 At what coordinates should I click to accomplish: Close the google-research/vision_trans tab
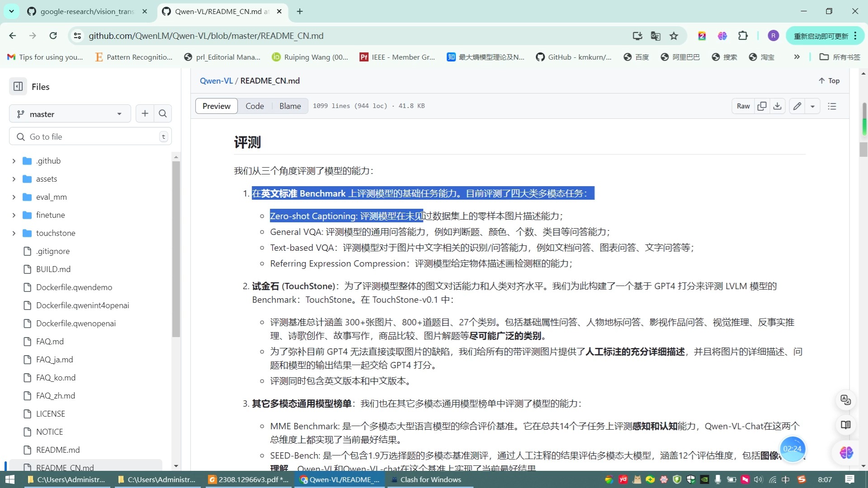(x=145, y=11)
